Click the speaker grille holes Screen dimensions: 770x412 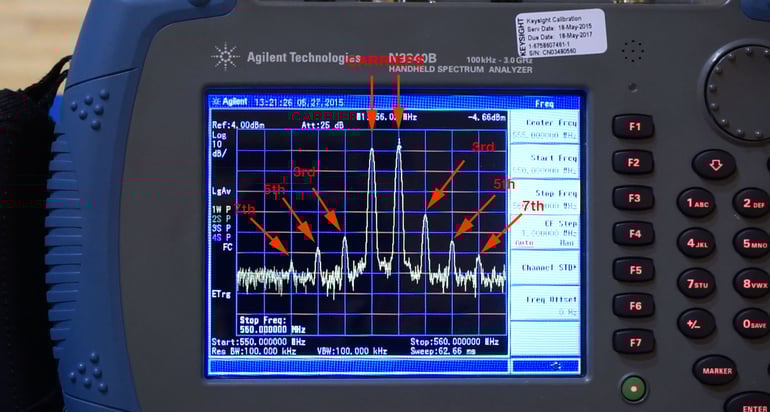pyautogui.click(x=633, y=51)
